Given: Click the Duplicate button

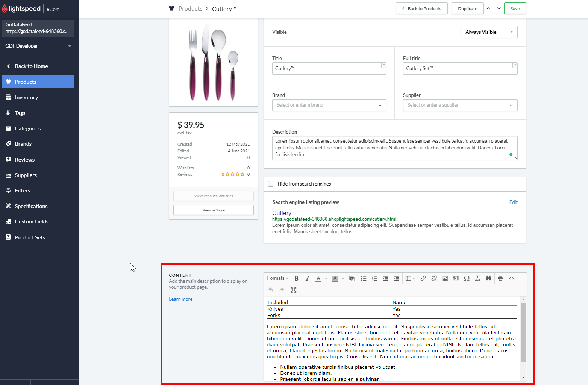Looking at the screenshot, I should click(x=467, y=8).
